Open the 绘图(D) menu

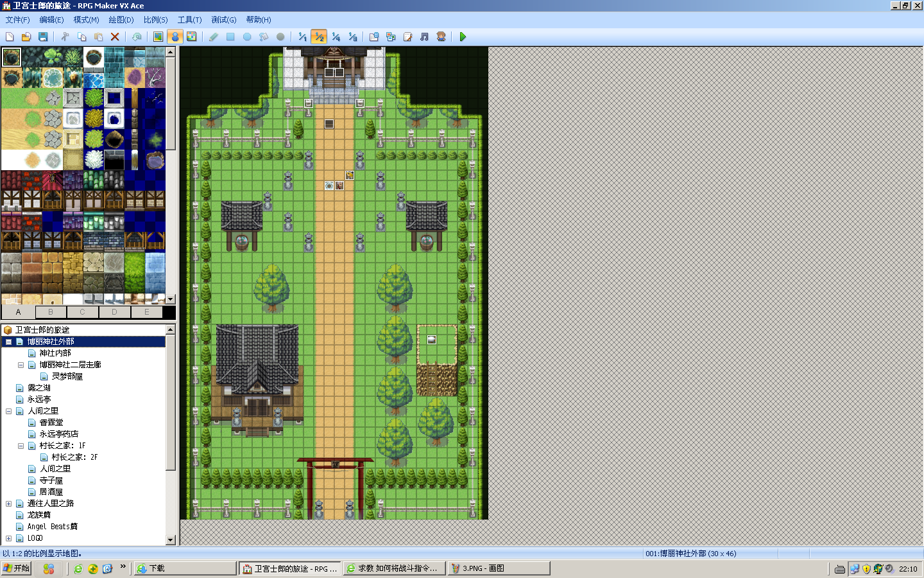click(x=121, y=20)
